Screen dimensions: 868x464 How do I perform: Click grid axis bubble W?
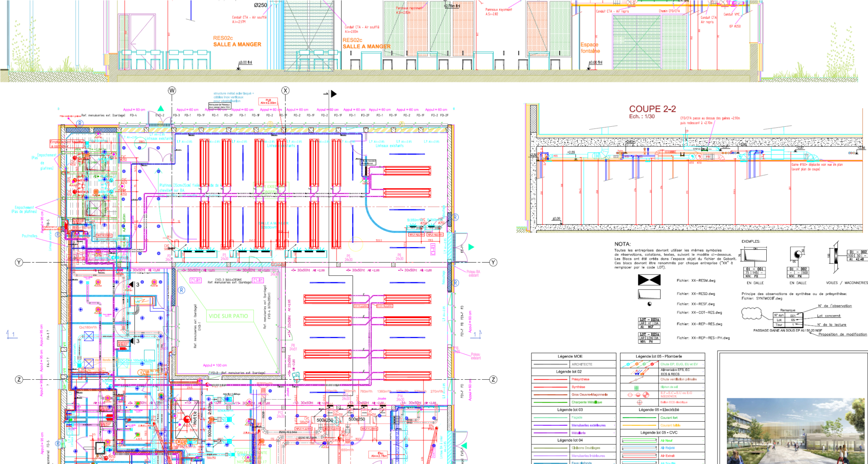pyautogui.click(x=172, y=90)
